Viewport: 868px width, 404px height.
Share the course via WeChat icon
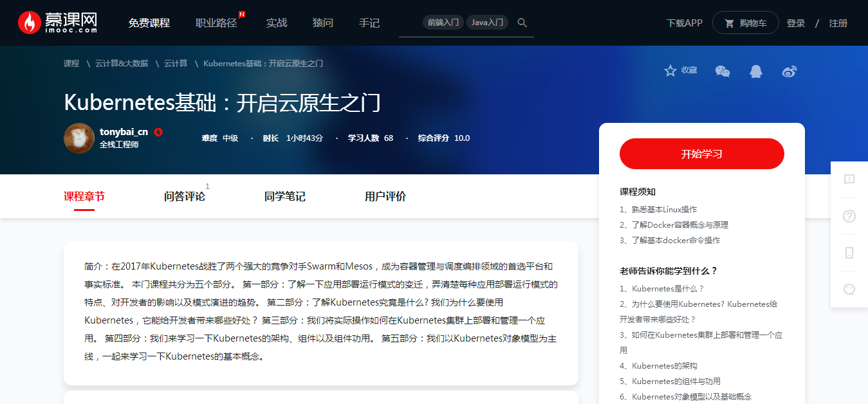point(723,71)
